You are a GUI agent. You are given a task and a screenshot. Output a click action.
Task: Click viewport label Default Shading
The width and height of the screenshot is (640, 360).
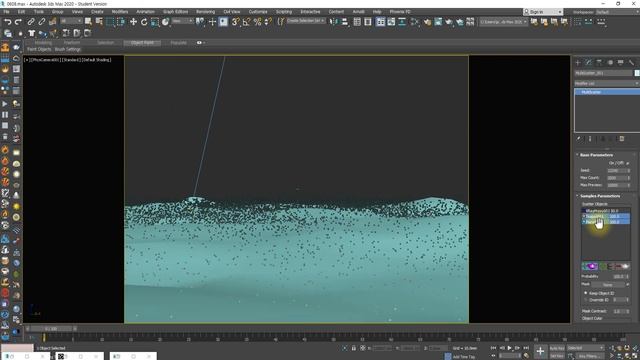pos(97,60)
